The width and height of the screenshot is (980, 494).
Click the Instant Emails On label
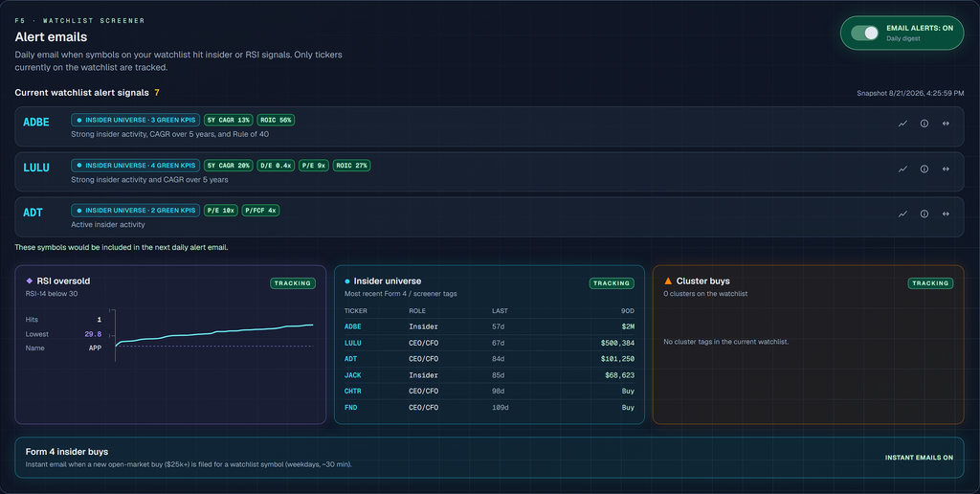pyautogui.click(x=919, y=458)
